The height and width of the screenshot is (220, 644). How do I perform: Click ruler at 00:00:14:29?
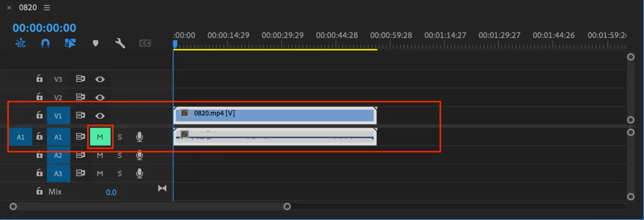[228, 35]
